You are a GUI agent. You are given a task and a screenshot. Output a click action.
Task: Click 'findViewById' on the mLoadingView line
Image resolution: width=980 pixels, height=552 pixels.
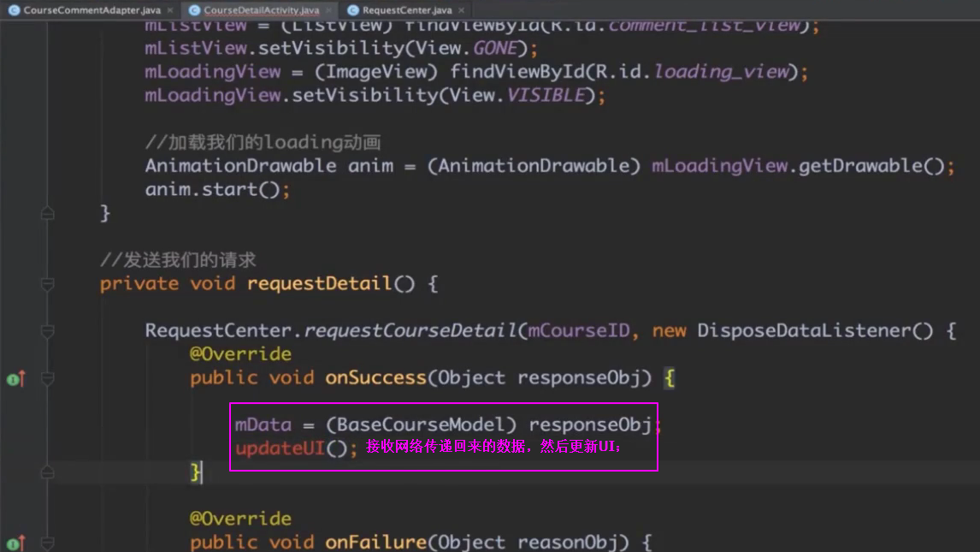[517, 72]
